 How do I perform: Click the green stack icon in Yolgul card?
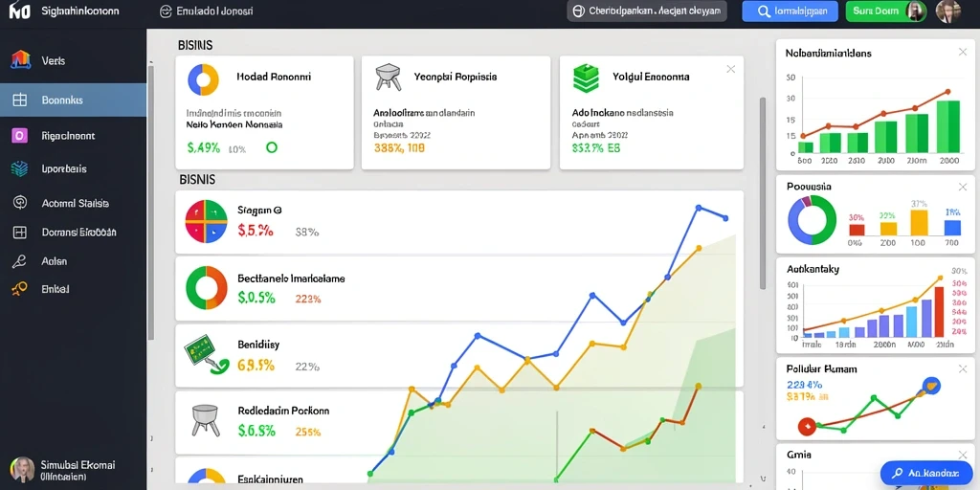586,78
